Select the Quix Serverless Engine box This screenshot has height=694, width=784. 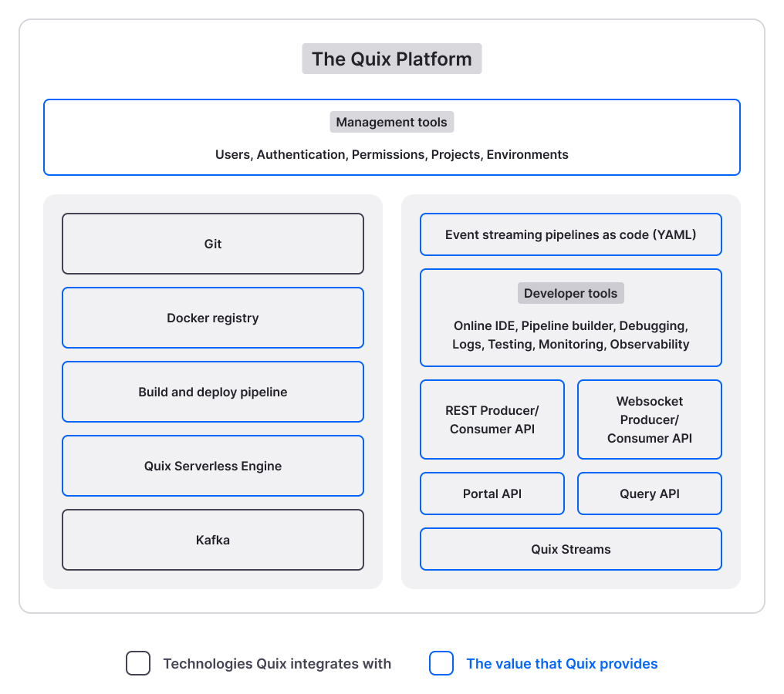(213, 466)
